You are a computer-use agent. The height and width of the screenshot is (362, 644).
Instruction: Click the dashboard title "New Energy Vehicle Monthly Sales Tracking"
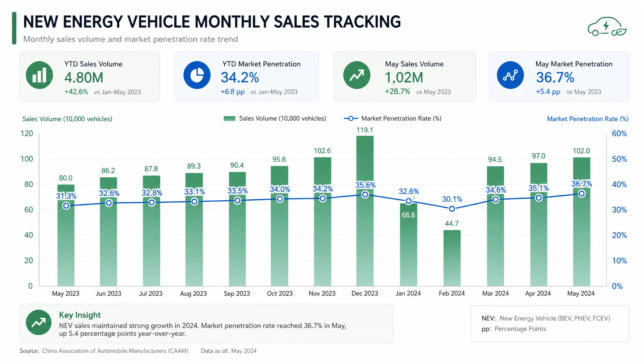pyautogui.click(x=212, y=22)
